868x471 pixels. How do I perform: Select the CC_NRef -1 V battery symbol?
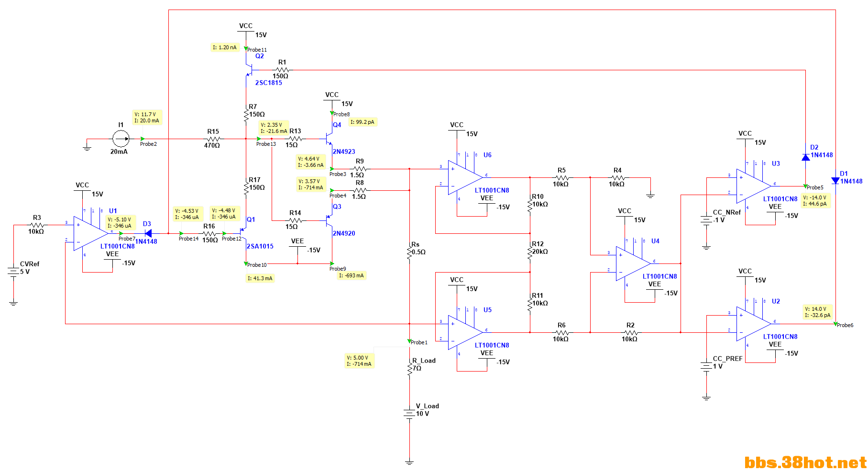[x=706, y=220]
